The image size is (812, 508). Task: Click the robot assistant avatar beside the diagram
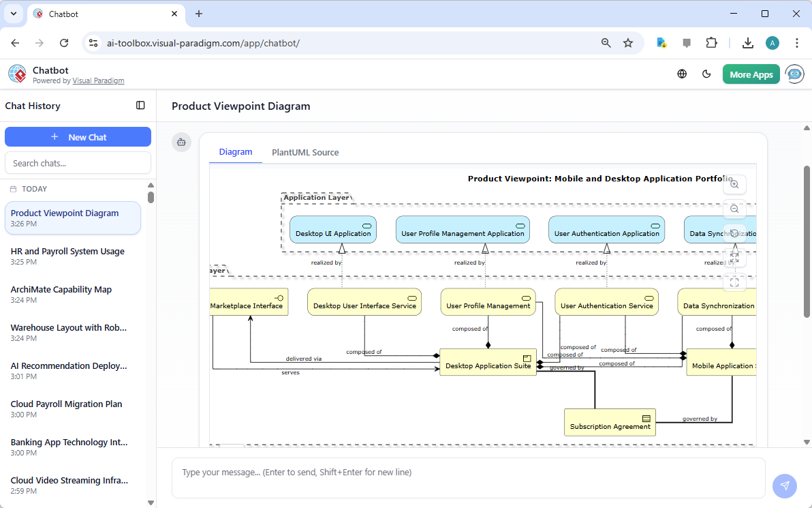click(x=181, y=142)
